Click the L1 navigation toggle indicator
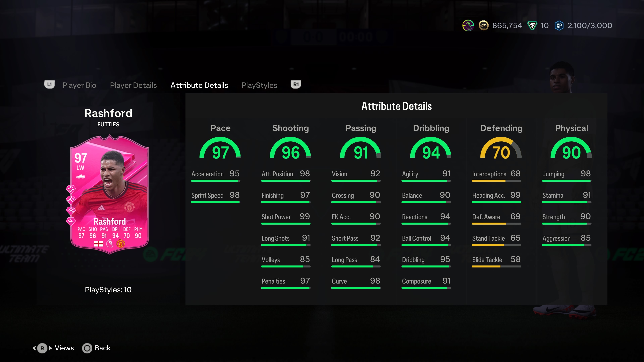 click(49, 85)
